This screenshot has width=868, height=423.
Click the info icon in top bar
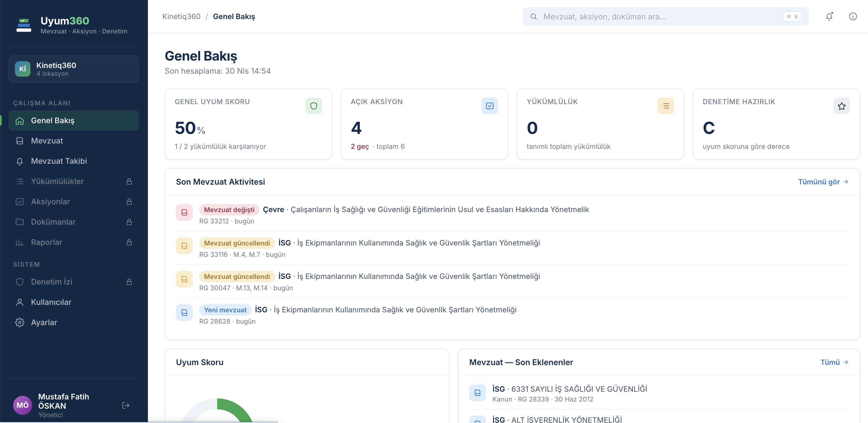pyautogui.click(x=853, y=16)
